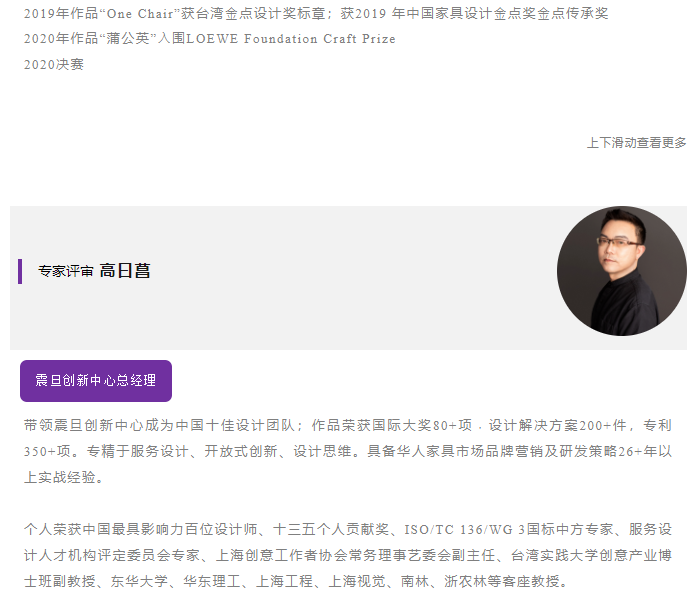Click the line mentioning 上海创意工作者协会
694x594 pixels.
point(348,555)
